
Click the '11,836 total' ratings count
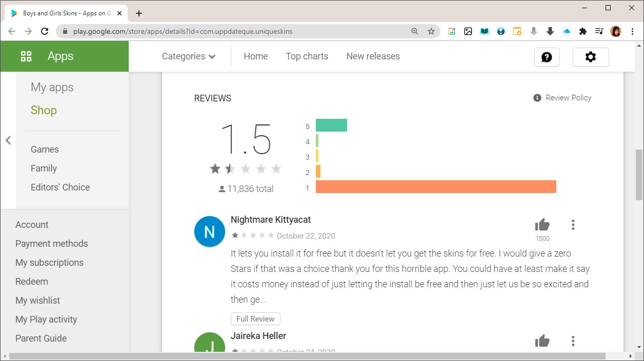(246, 189)
